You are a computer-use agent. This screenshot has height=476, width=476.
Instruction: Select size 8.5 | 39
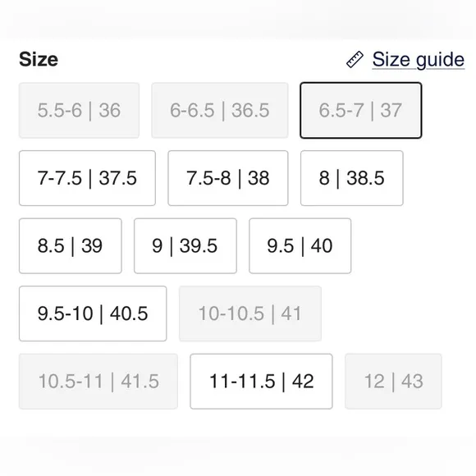[70, 245]
